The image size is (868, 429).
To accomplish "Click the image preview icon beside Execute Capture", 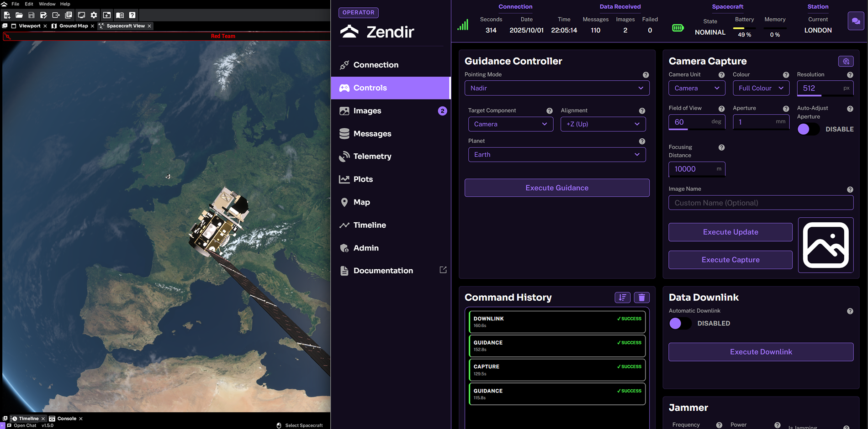I will tap(826, 245).
